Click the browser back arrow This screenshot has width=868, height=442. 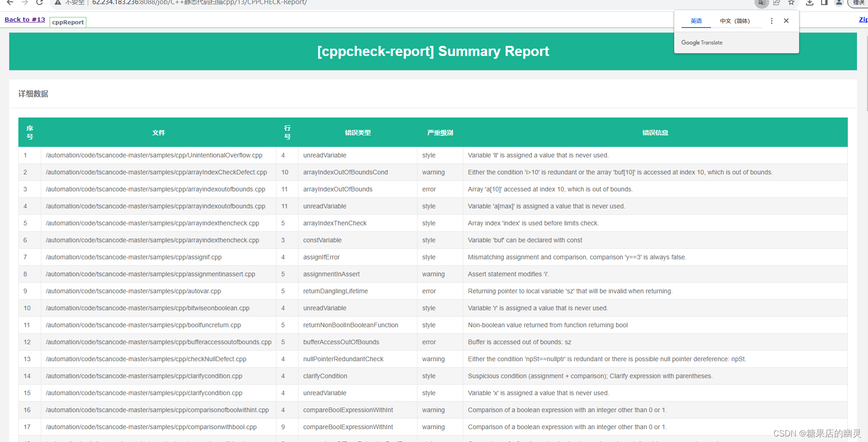[10, 2]
